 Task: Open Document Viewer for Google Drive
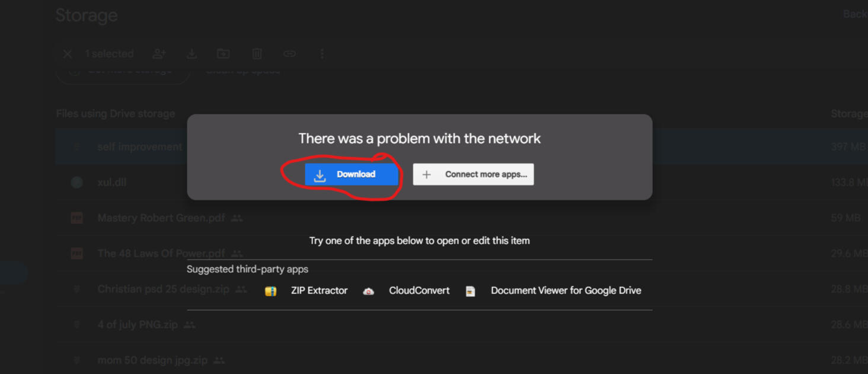[x=565, y=290]
